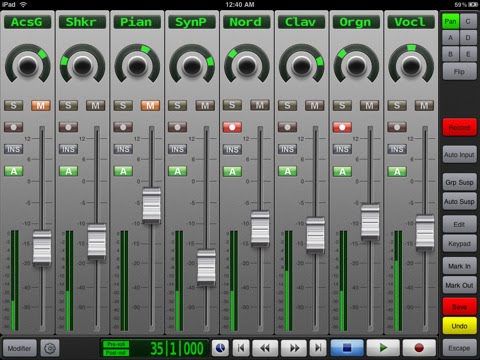Toggle automation on the SynP channel
This screenshot has height=360, width=480.
tap(177, 171)
